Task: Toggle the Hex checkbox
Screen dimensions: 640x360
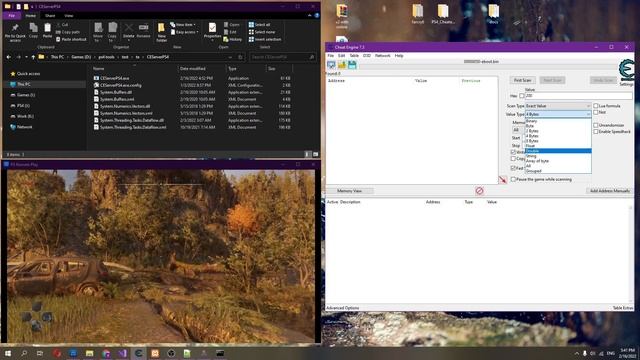Action: pos(522,96)
